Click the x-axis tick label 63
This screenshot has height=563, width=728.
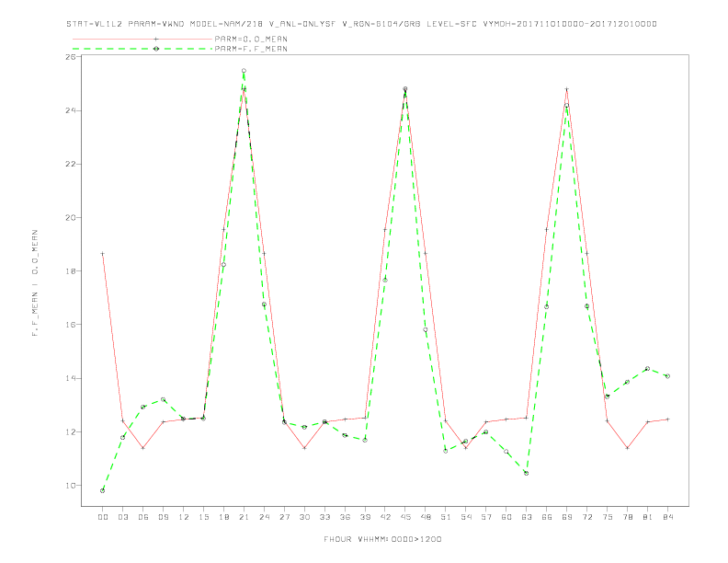tap(526, 517)
